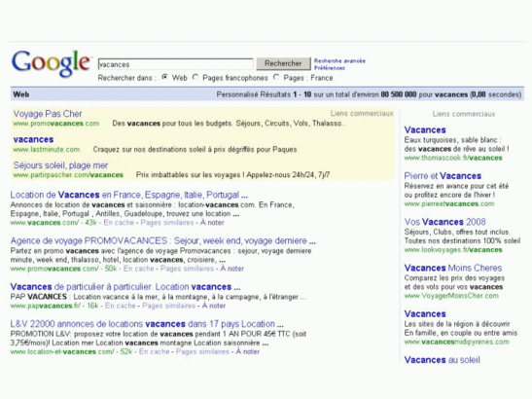Click the www.papvacances.fr/ result URL text
Screen dimensions: 532x399
click(45, 306)
